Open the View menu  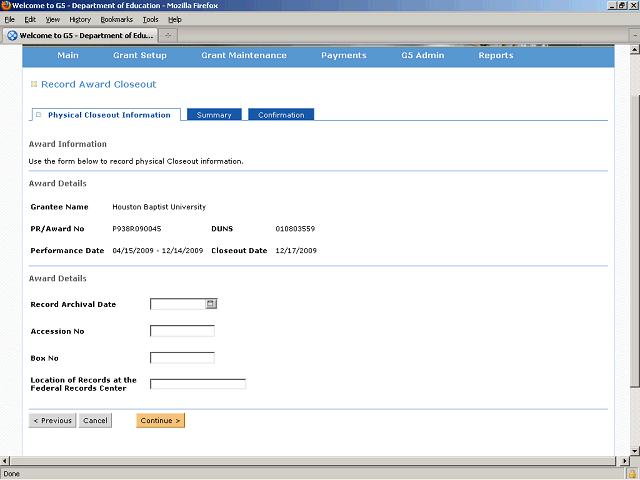pyautogui.click(x=52, y=20)
